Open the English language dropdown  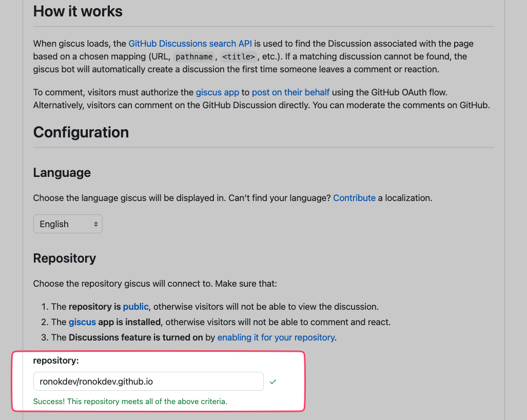click(x=68, y=224)
